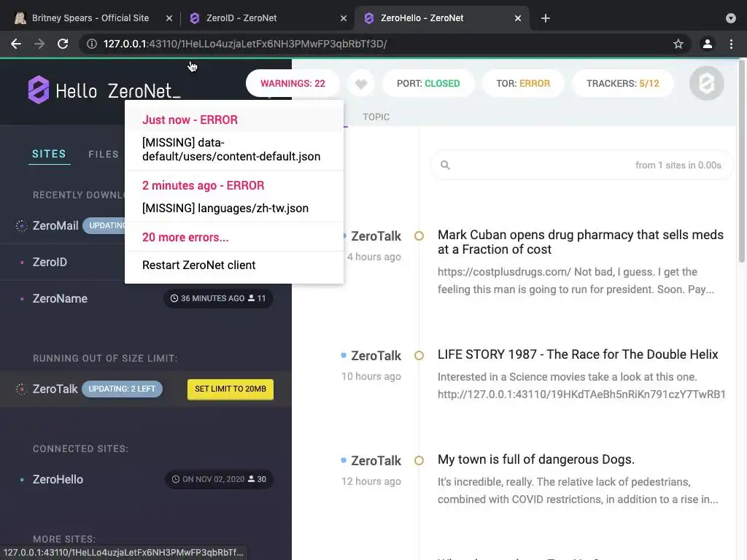Click UPDATING: 2 LEFT badge on ZeroTalk

pos(122,389)
